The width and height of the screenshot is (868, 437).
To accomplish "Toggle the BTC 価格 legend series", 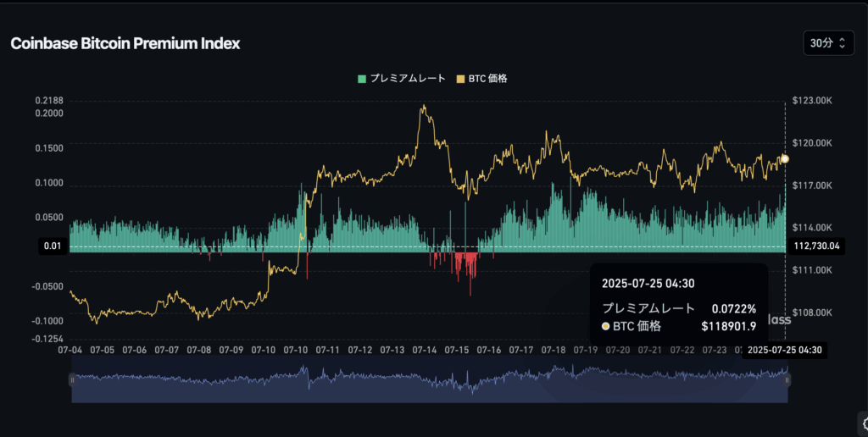I will tap(481, 79).
